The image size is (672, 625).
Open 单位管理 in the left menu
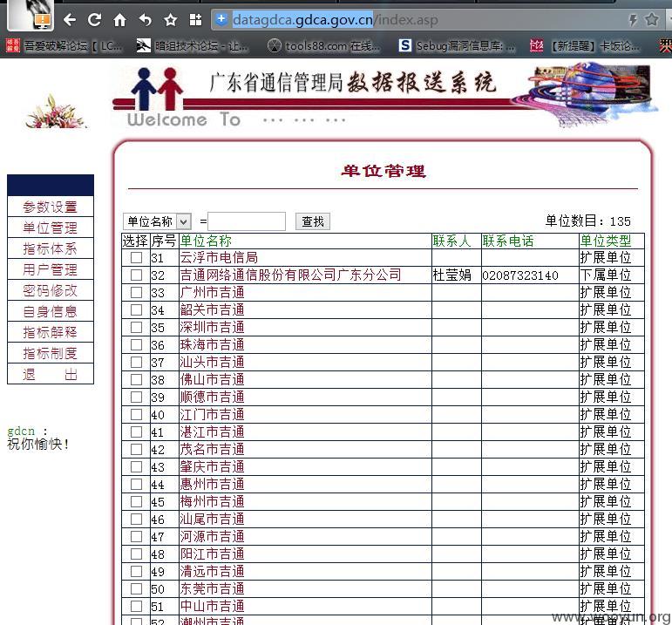51,228
